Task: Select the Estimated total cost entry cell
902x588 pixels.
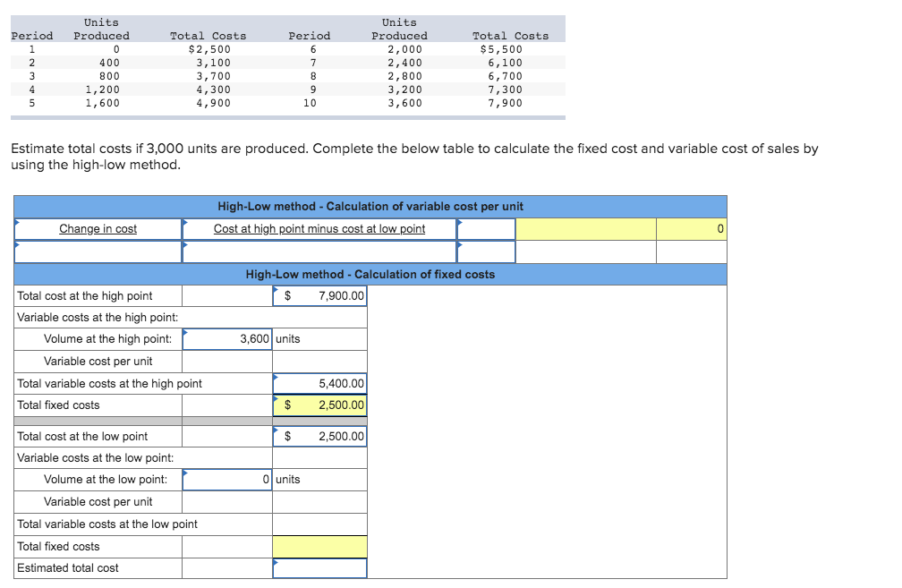Action: pos(319,567)
